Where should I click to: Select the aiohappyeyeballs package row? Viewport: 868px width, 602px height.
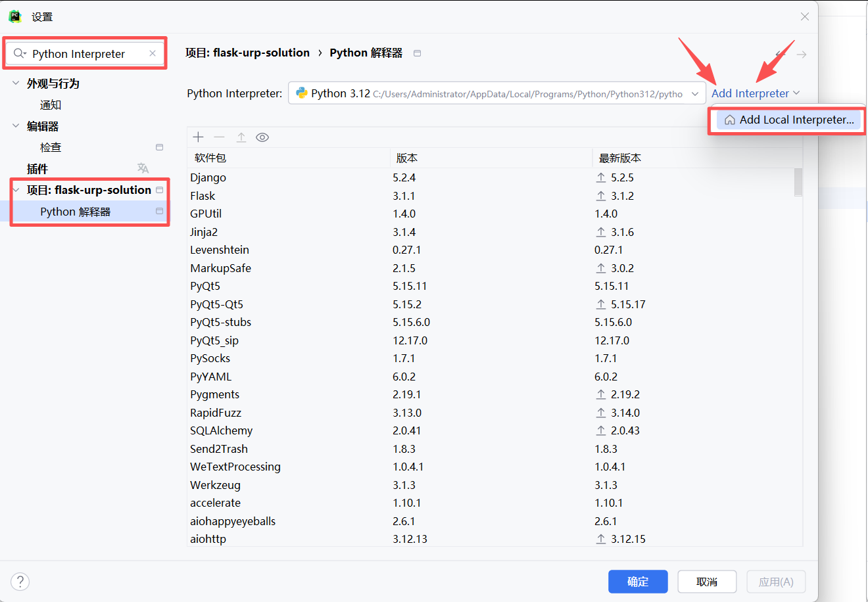point(491,521)
